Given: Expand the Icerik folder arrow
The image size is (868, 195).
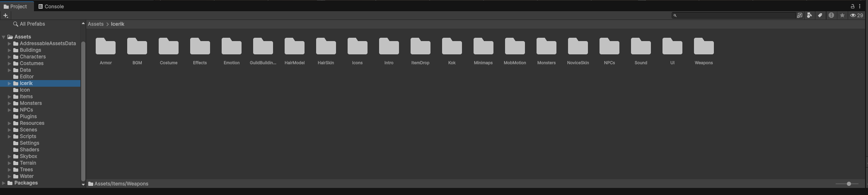Looking at the screenshot, I should click(10, 83).
